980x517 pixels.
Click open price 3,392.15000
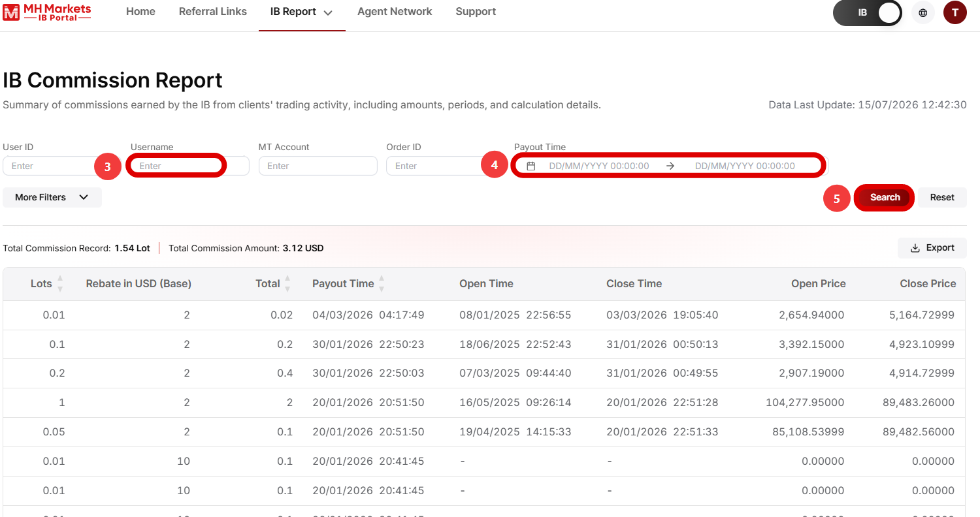[811, 345]
